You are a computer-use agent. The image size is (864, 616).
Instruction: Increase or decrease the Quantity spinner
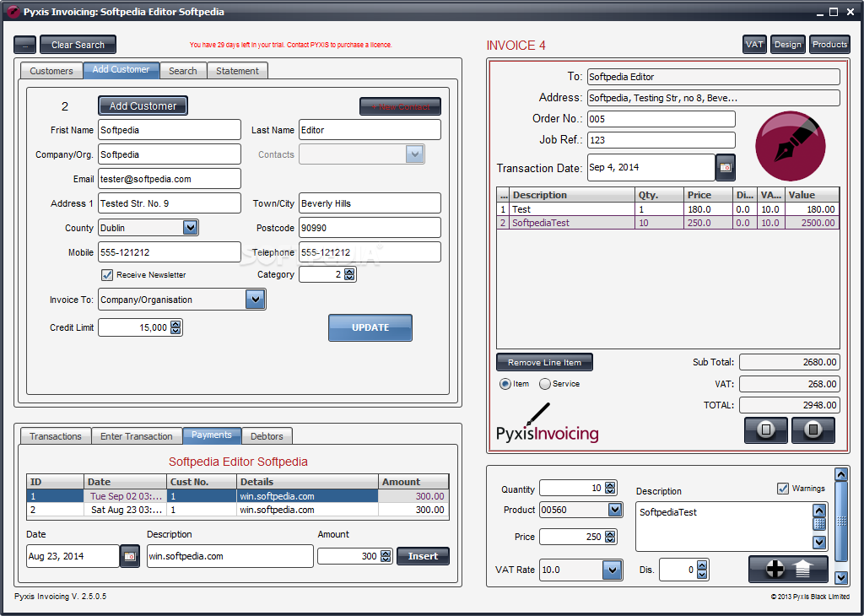(x=609, y=489)
